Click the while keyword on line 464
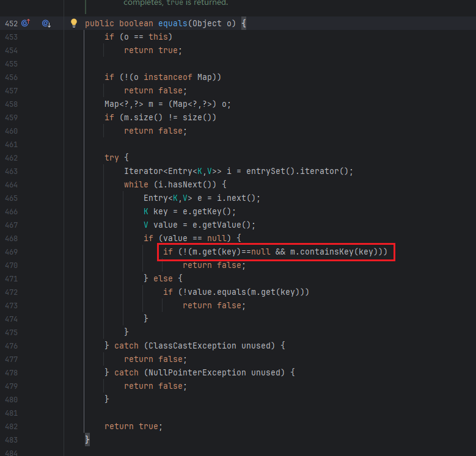The width and height of the screenshot is (476, 456). (x=136, y=184)
